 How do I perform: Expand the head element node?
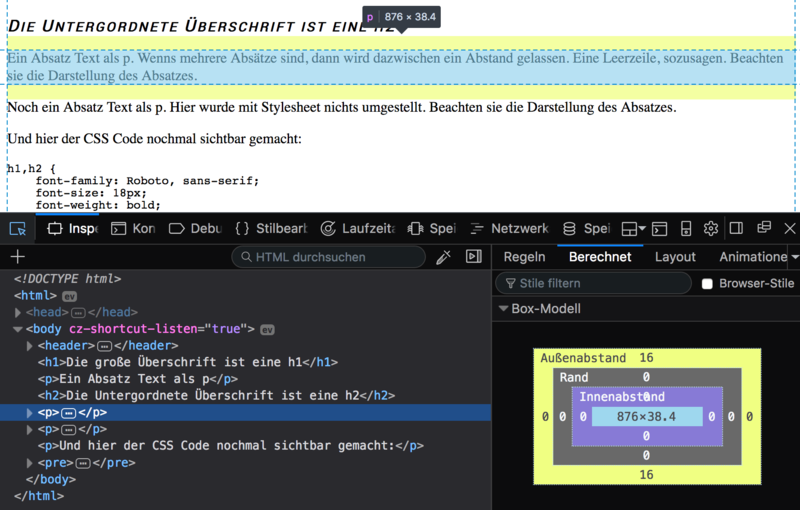click(x=18, y=312)
